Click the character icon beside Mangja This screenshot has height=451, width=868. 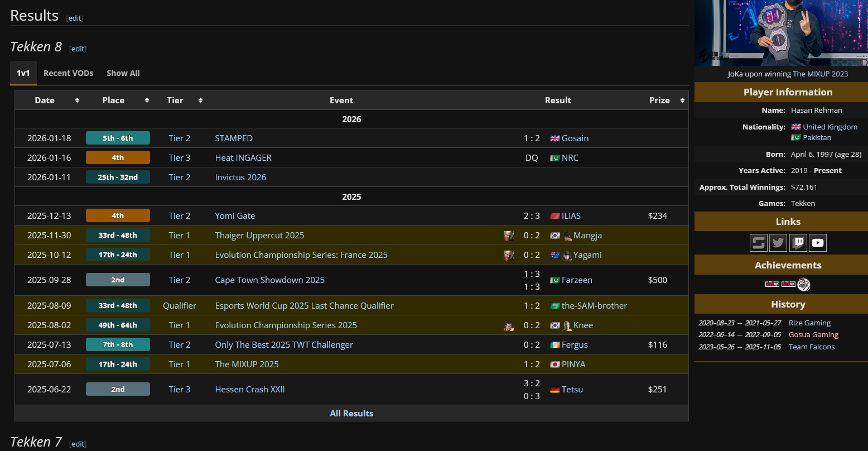(567, 236)
